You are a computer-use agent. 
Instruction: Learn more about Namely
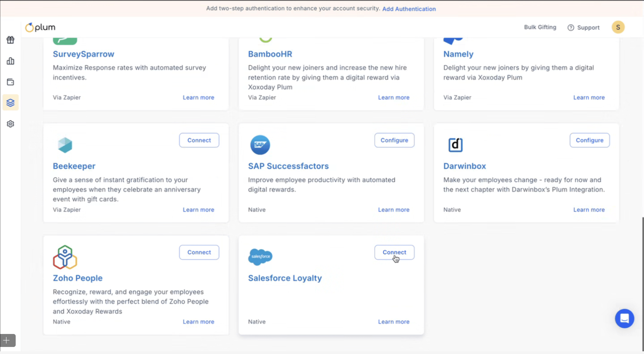589,97
